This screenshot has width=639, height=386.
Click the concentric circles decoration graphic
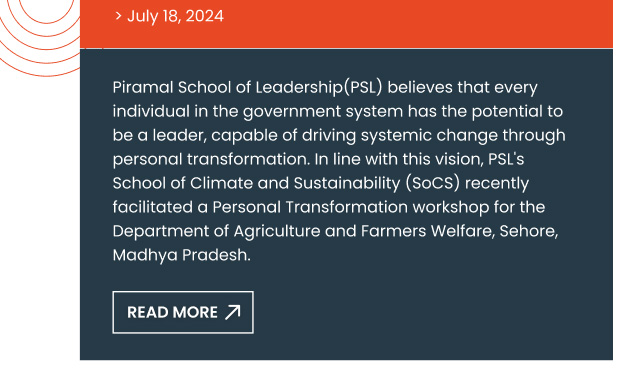[x=40, y=38]
